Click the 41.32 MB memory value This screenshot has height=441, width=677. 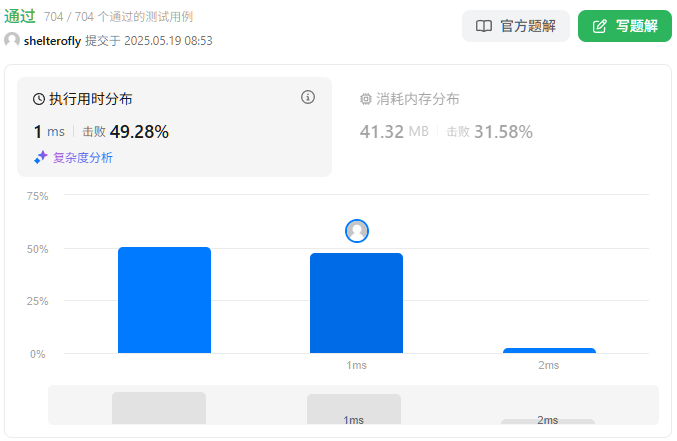[x=394, y=132]
